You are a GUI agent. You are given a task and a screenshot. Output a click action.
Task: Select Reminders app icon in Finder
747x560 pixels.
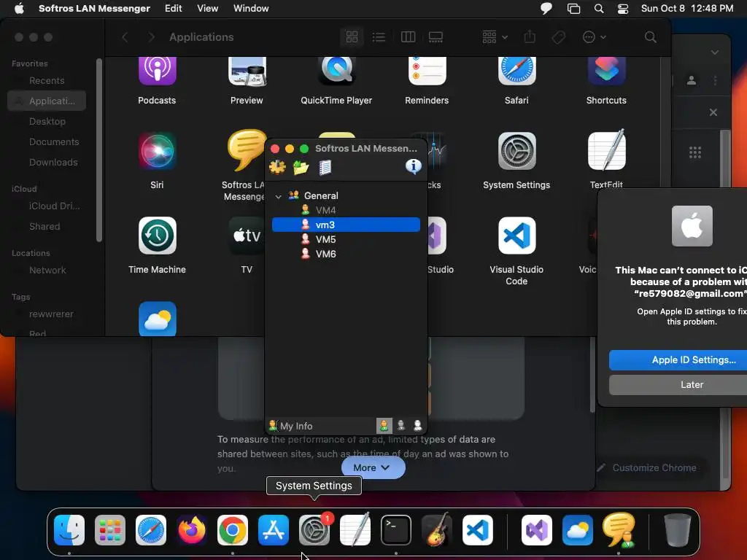point(427,71)
